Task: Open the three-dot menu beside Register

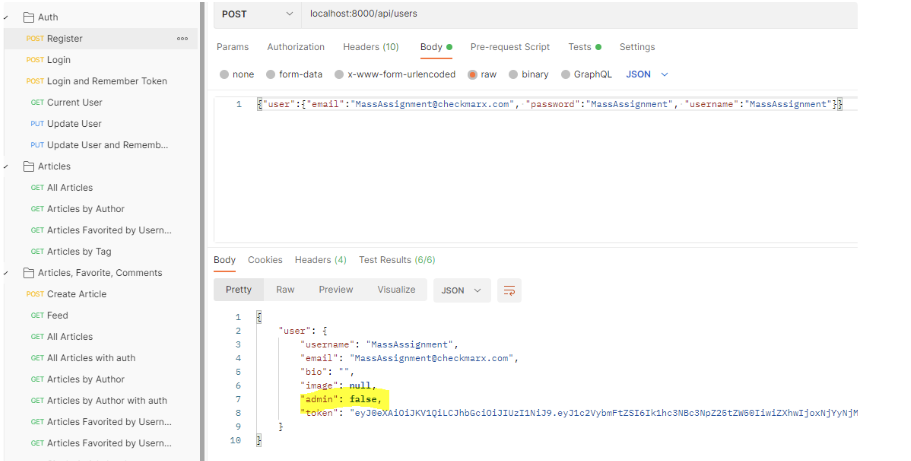Action: 182,39
